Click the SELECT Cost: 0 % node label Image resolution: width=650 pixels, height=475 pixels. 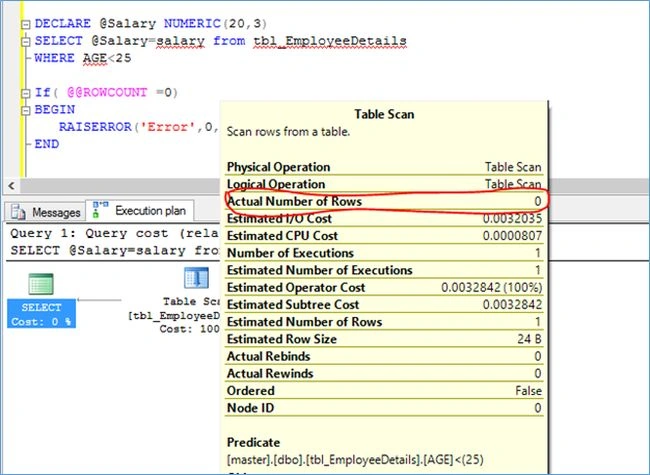[x=41, y=314]
